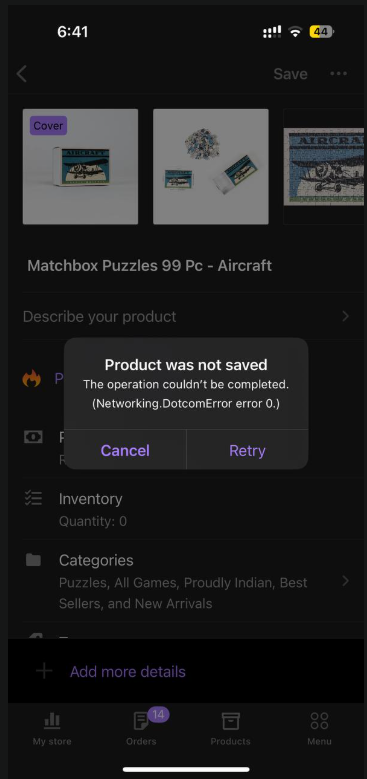Tap the Save button in header
The image size is (367, 779).
click(291, 74)
